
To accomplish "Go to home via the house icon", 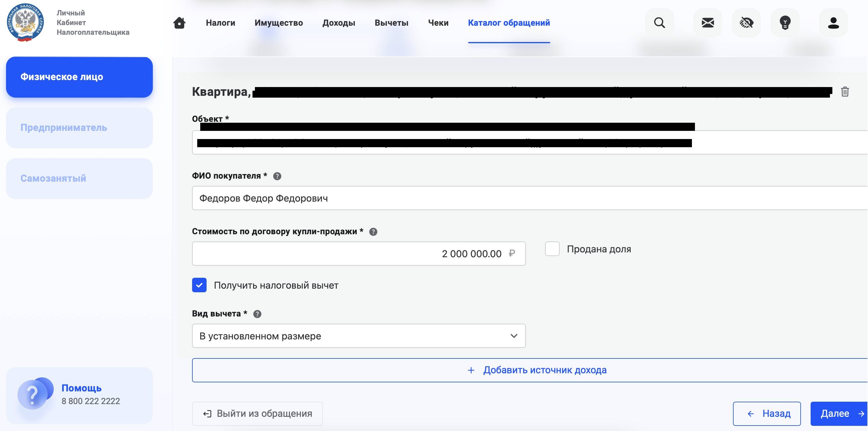I will (x=180, y=23).
